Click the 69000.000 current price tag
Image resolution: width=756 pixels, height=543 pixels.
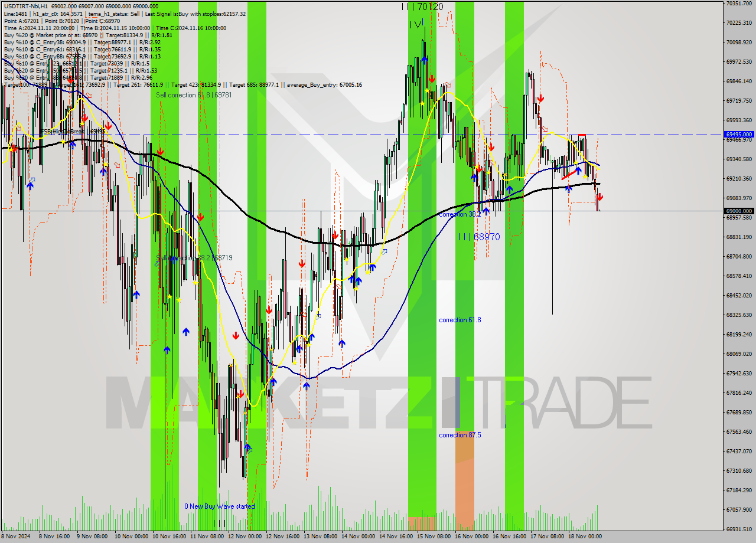coord(739,211)
